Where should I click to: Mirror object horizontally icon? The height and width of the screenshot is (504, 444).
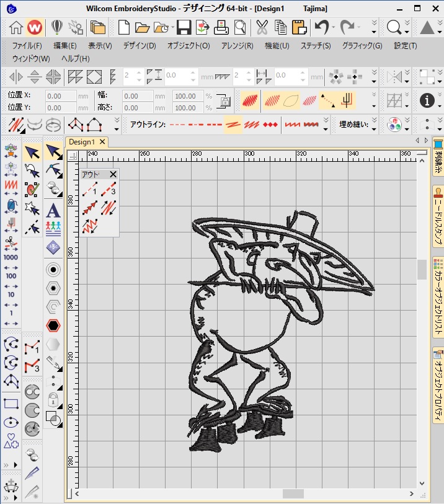tap(16, 77)
